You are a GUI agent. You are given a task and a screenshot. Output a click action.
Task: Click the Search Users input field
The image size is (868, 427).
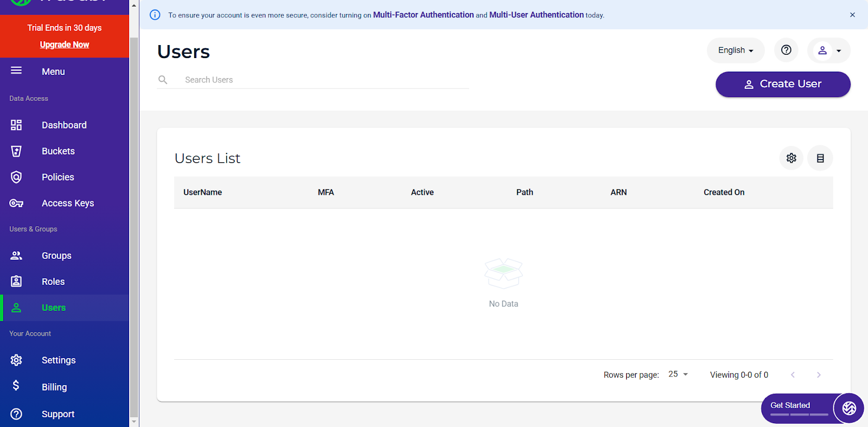click(x=325, y=80)
